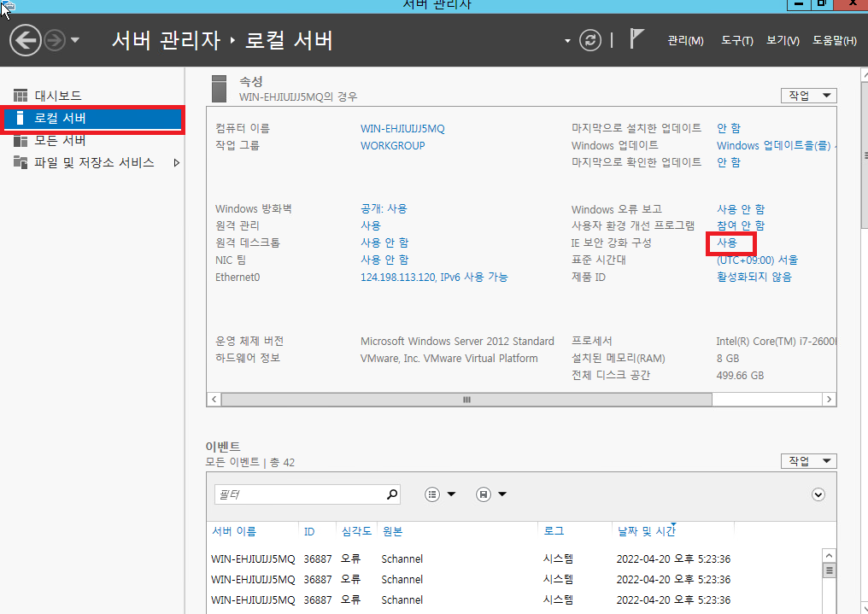Viewport: 868px width, 614px height.
Task: Click properties horizontal scrollbar right arrow
Action: tap(829, 400)
